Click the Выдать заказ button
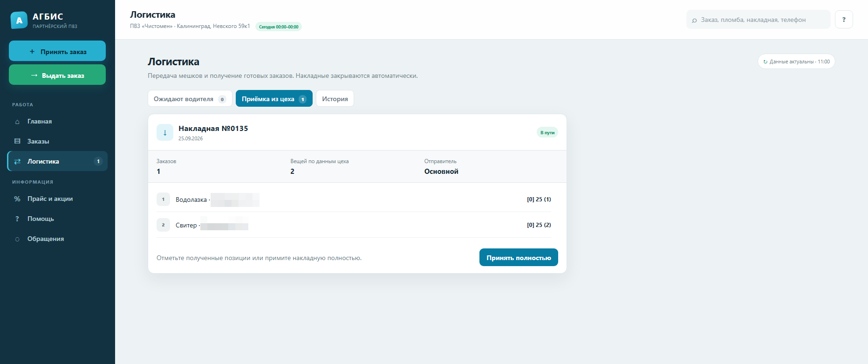 pos(57,75)
